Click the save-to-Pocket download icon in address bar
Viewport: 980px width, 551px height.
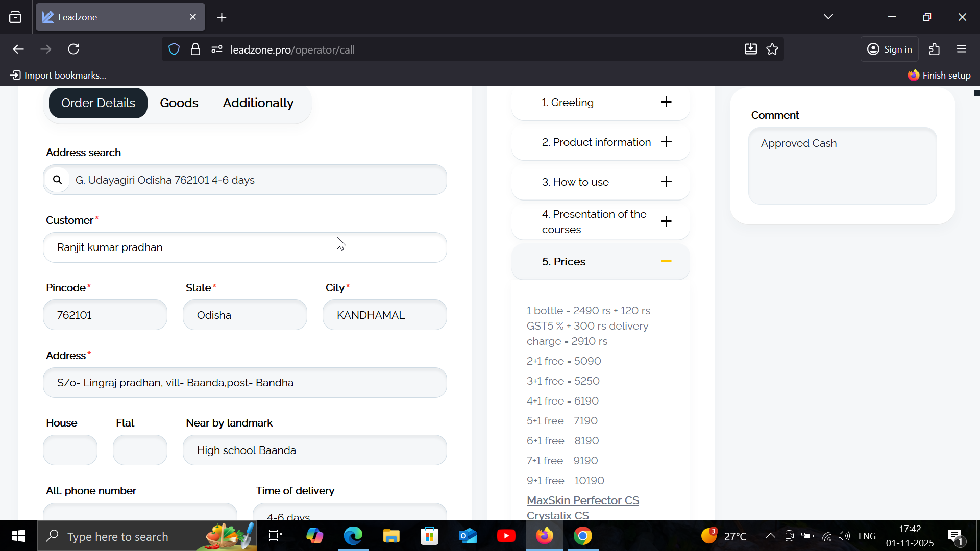pos(750,49)
